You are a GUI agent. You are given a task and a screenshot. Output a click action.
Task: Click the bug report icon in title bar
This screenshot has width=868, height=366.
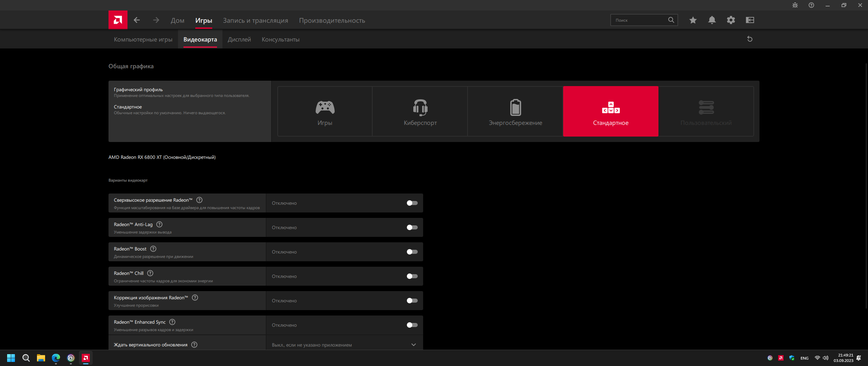click(795, 5)
